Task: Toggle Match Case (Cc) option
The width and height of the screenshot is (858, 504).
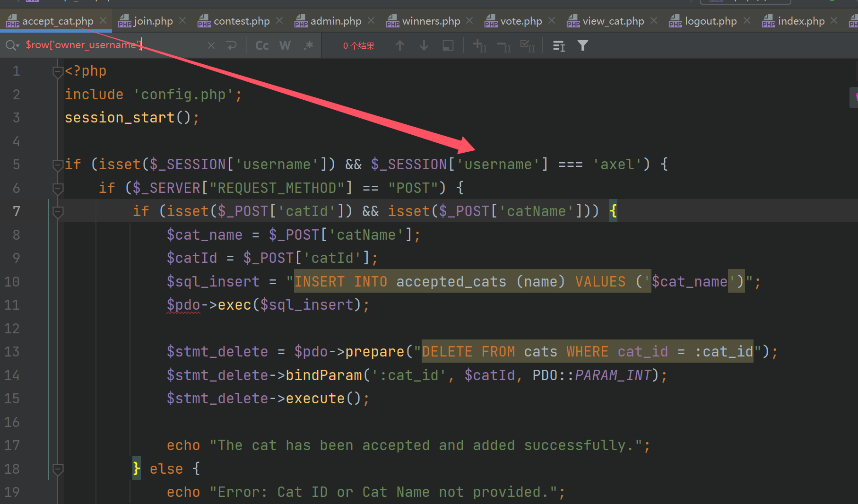Action: [x=262, y=45]
